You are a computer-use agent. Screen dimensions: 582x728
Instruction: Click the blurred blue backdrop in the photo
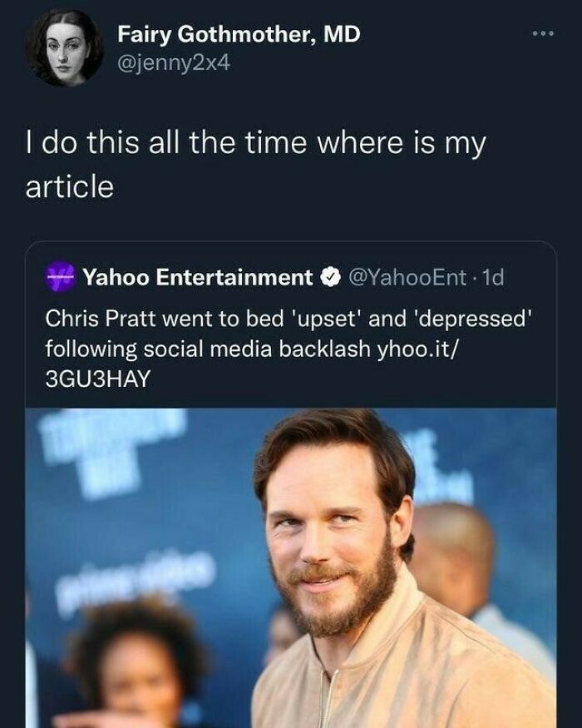(139, 502)
